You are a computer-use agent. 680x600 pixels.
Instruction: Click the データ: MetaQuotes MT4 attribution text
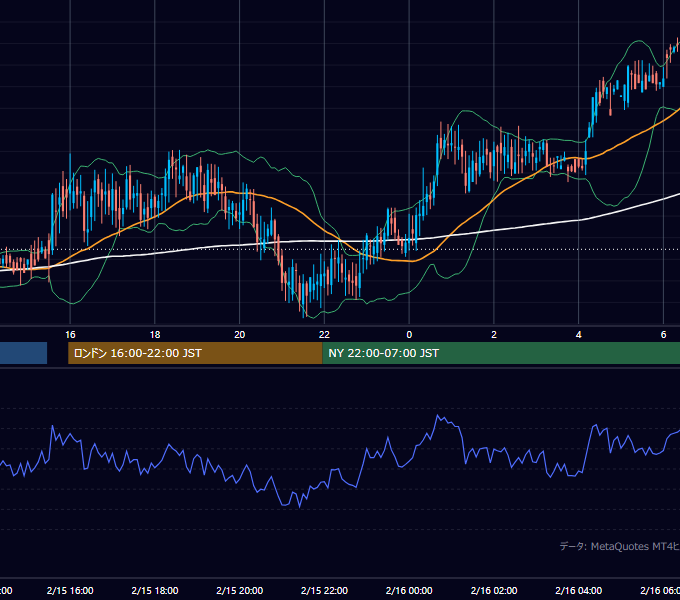click(x=620, y=546)
